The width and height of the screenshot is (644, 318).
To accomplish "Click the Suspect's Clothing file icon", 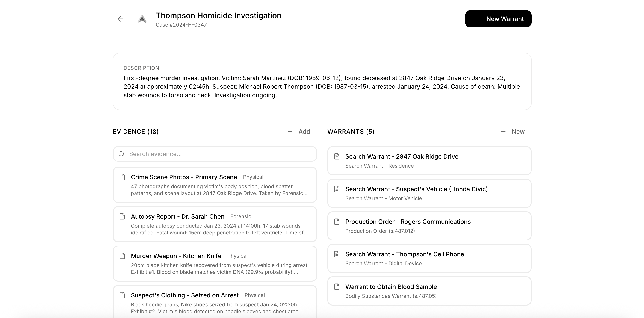I will coord(122,295).
